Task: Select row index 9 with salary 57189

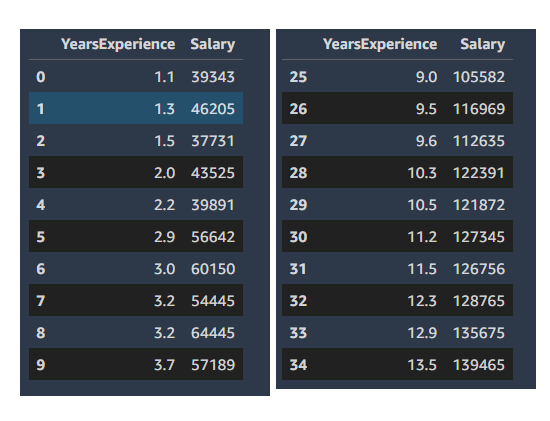Action: 136,365
